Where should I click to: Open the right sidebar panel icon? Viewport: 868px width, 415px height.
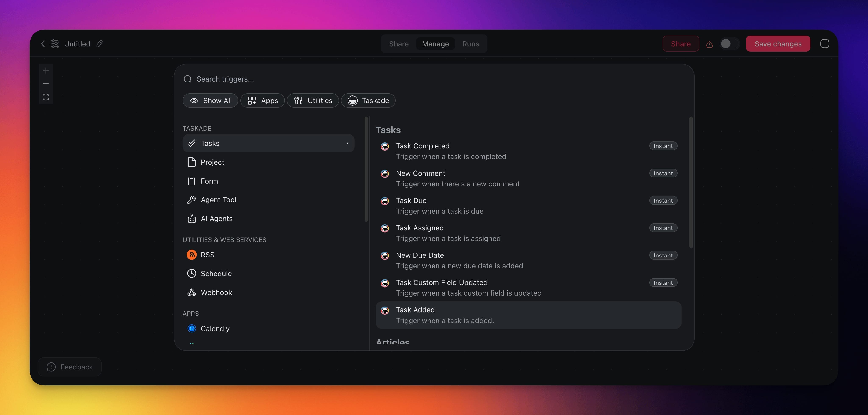[x=825, y=44]
